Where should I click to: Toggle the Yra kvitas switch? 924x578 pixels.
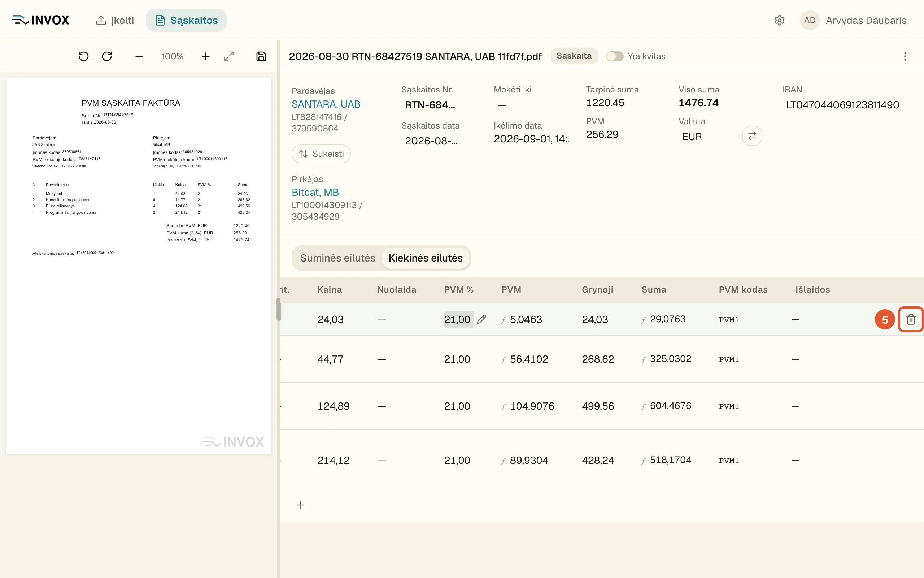pos(615,57)
